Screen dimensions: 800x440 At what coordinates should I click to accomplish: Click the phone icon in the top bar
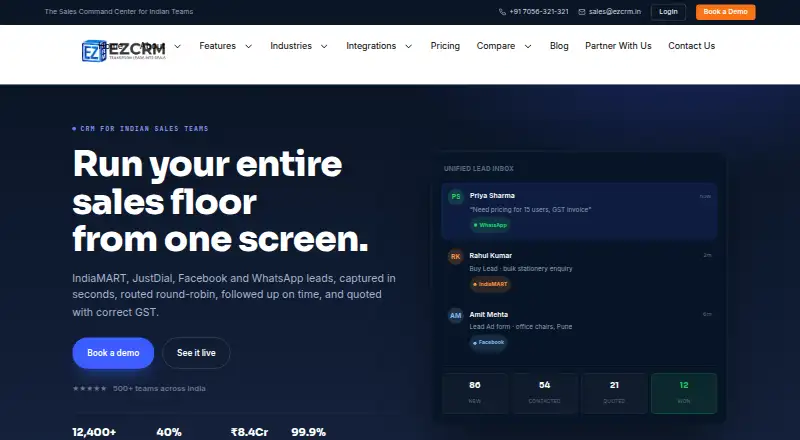502,12
